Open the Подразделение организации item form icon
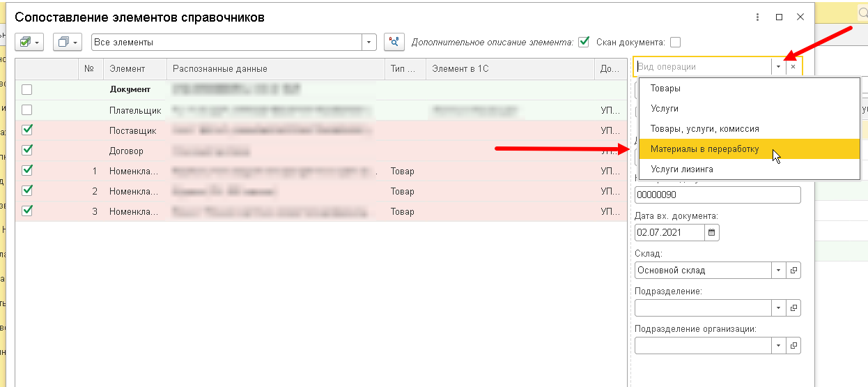 tap(793, 345)
